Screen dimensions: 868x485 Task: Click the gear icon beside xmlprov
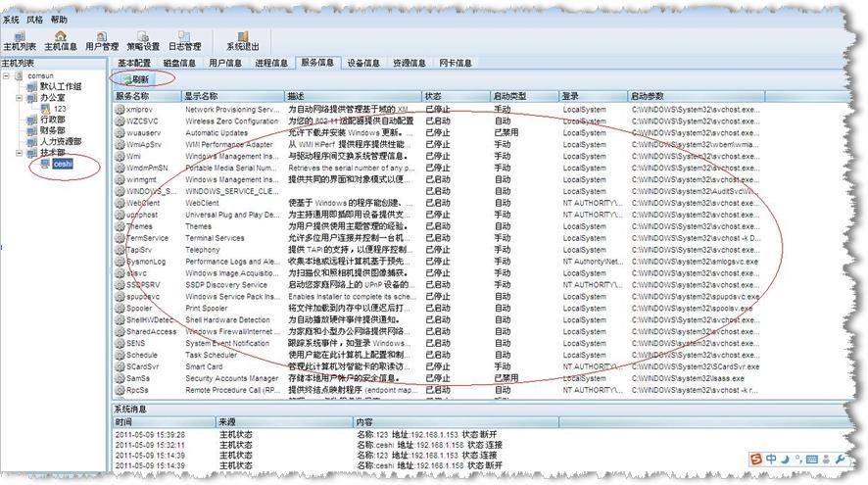(x=120, y=109)
